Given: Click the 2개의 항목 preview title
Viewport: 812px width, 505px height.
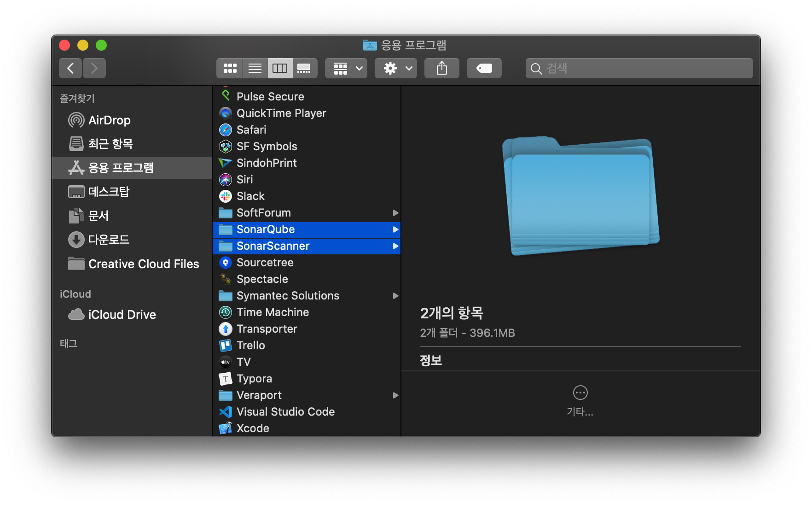Looking at the screenshot, I should (452, 313).
